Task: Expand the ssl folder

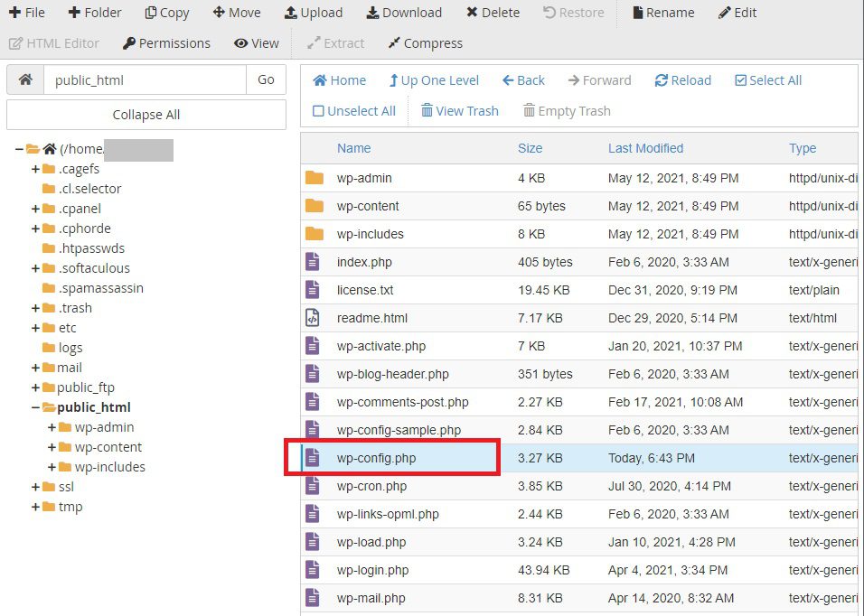Action: (36, 487)
